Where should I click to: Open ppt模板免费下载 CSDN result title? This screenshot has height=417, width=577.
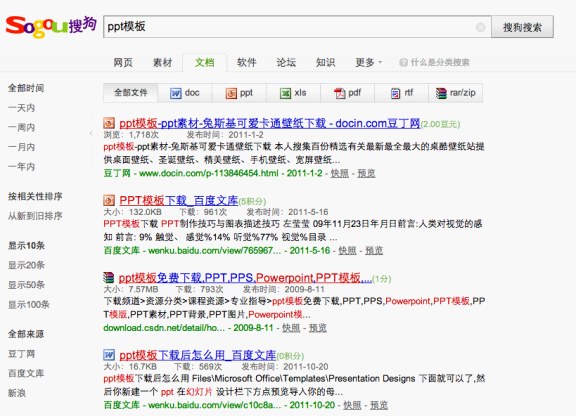pos(245,278)
